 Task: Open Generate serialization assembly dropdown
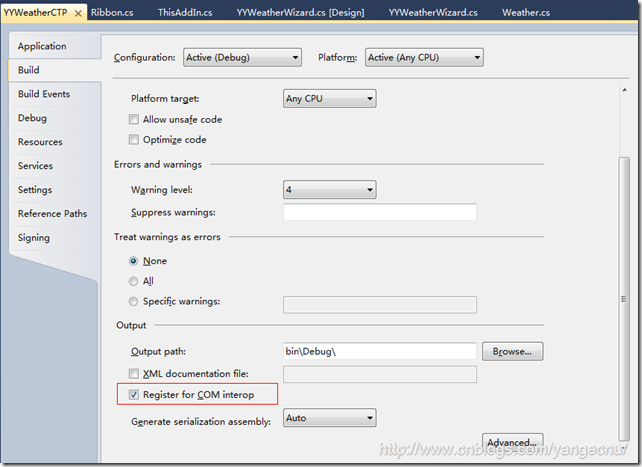[330, 418]
